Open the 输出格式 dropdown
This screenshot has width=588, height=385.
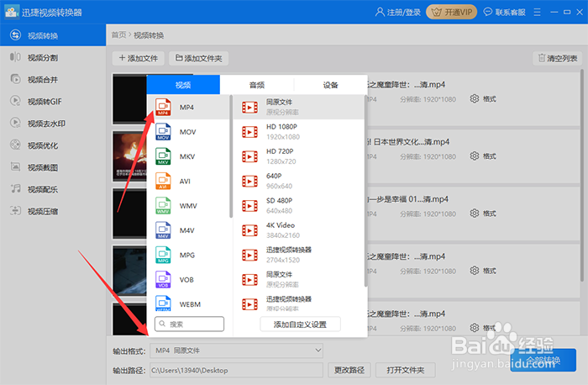point(237,351)
